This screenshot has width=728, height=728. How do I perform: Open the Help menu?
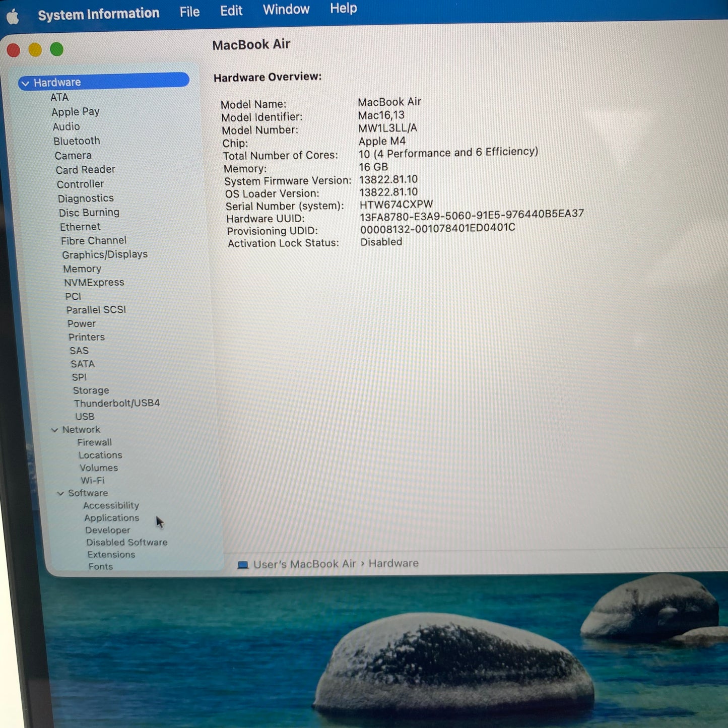[344, 8]
